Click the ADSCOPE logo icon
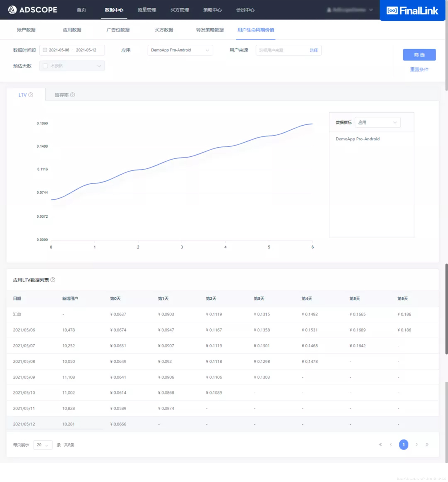 pos(12,10)
